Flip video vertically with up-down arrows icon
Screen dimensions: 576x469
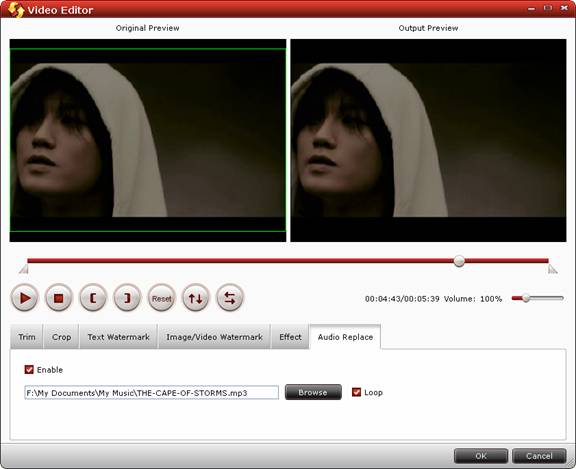coord(195,298)
